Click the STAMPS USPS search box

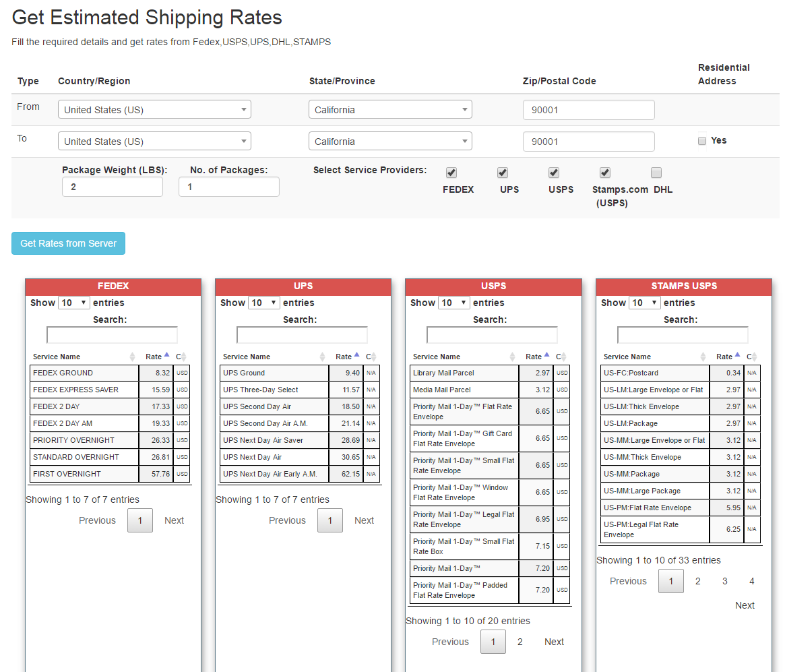683,335
